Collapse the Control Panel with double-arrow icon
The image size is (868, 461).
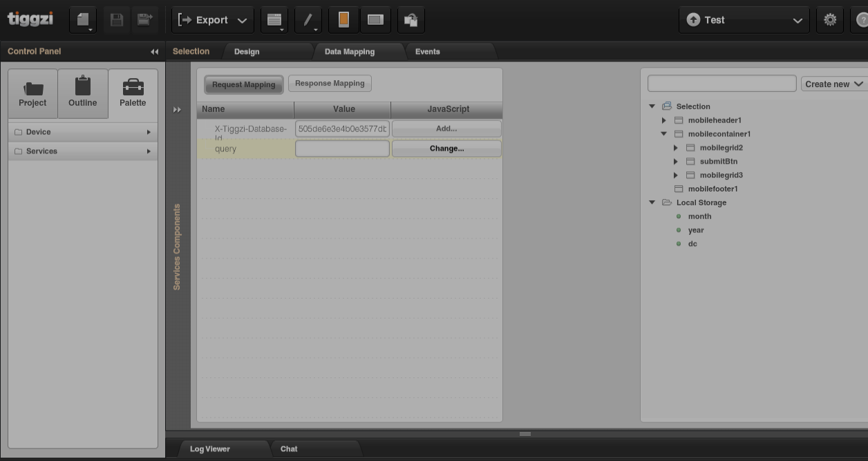click(x=154, y=52)
